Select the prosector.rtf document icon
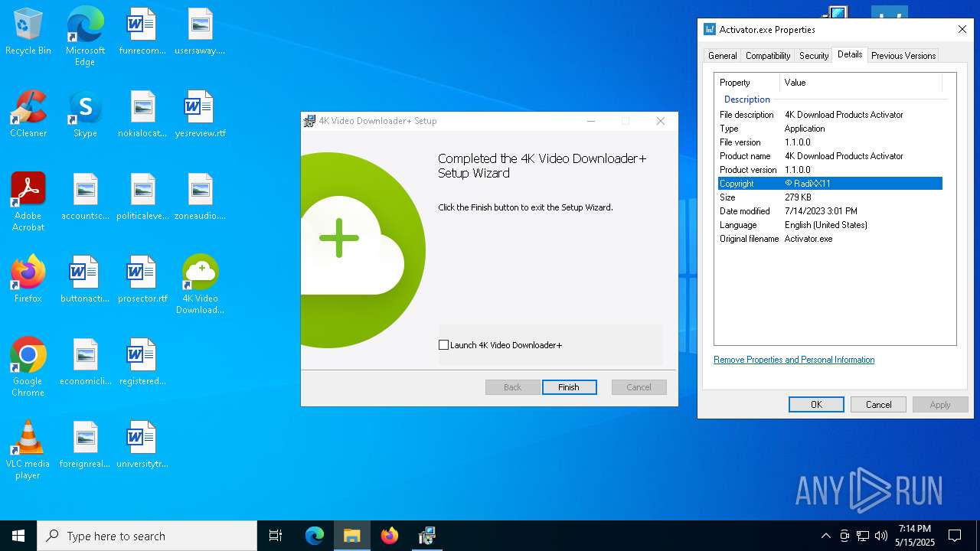980x551 pixels. tap(142, 279)
